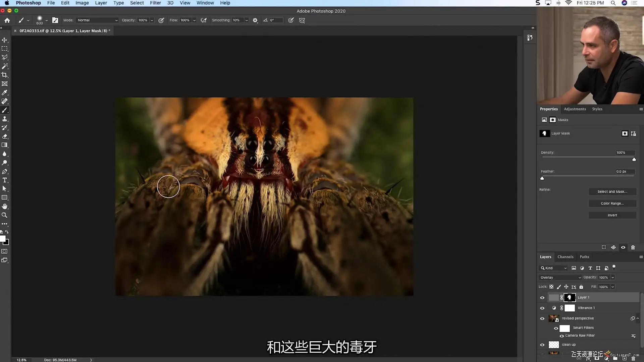Select the Eraser tool
The width and height of the screenshot is (644, 362).
(x=5, y=136)
